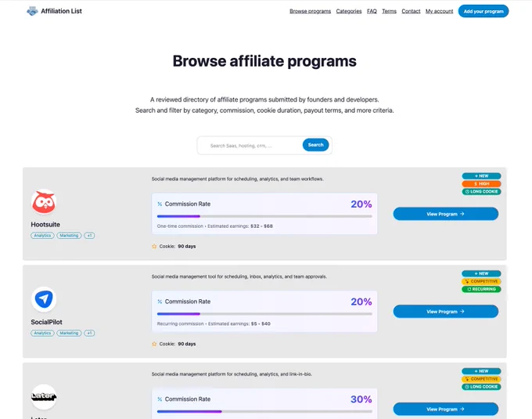The image size is (532, 419).
Task: Expand SocialPilot's +1 more tags
Action: point(89,333)
